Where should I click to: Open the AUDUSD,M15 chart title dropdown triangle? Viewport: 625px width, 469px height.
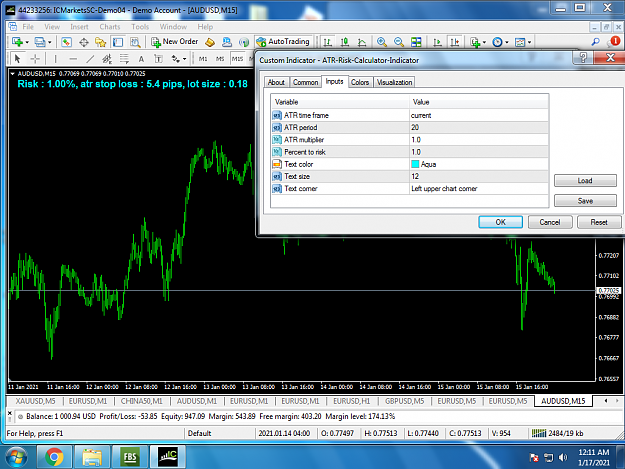(12, 74)
